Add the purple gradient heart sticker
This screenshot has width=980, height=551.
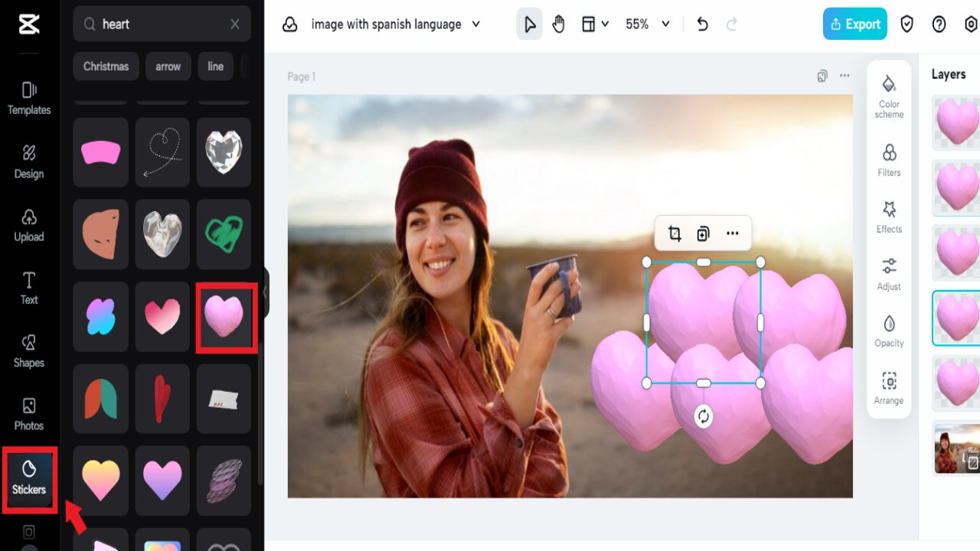[162, 481]
